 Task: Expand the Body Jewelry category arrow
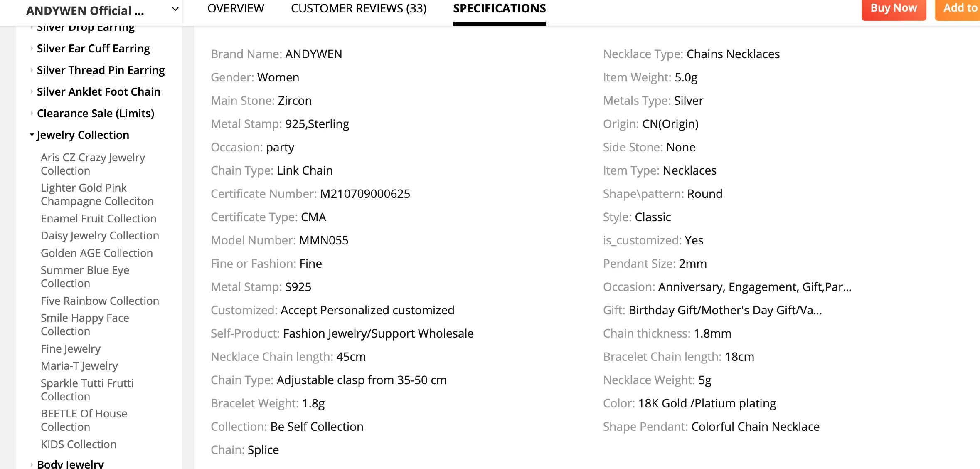[x=32, y=464]
